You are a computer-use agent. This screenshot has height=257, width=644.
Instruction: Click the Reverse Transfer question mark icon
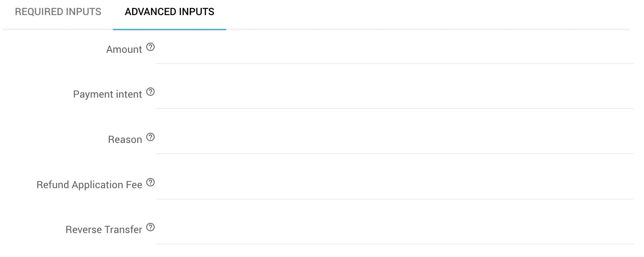(151, 227)
